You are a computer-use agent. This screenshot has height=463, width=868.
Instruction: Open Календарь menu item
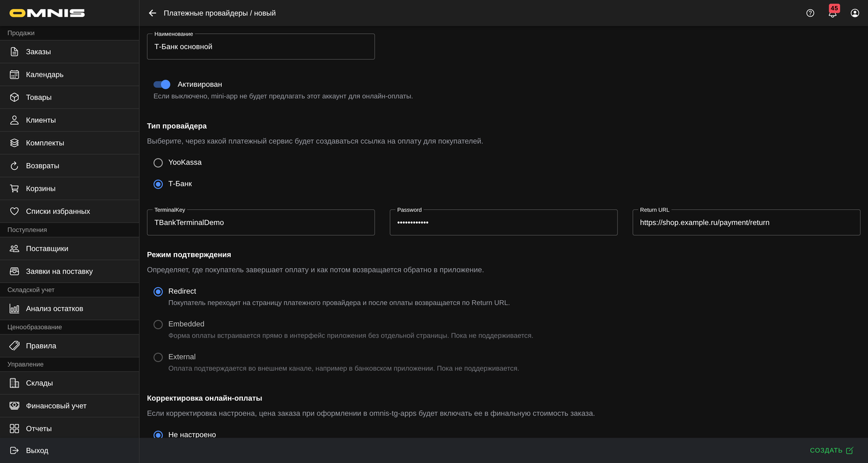69,75
